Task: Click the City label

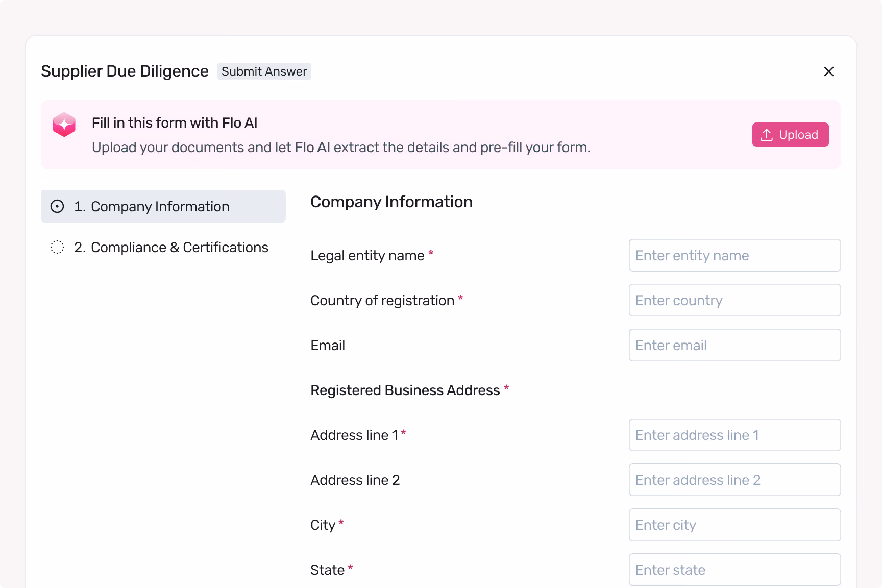Action: point(323,525)
